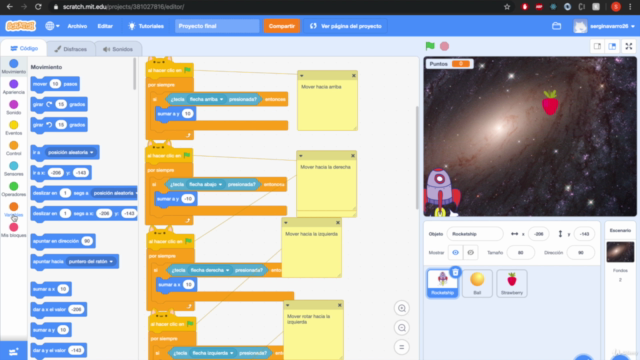Image resolution: width=640 pixels, height=360 pixels.
Task: Click the green flag to run project
Action: coord(430,46)
